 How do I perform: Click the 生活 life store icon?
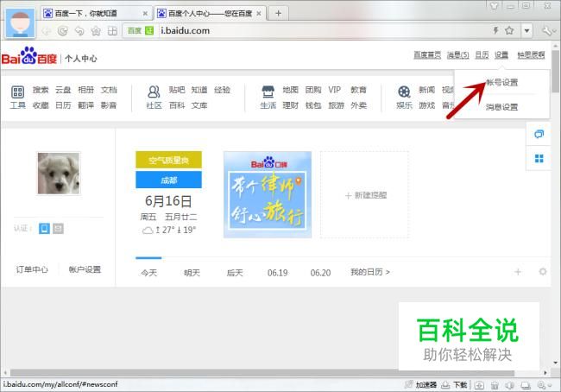pyautogui.click(x=268, y=92)
